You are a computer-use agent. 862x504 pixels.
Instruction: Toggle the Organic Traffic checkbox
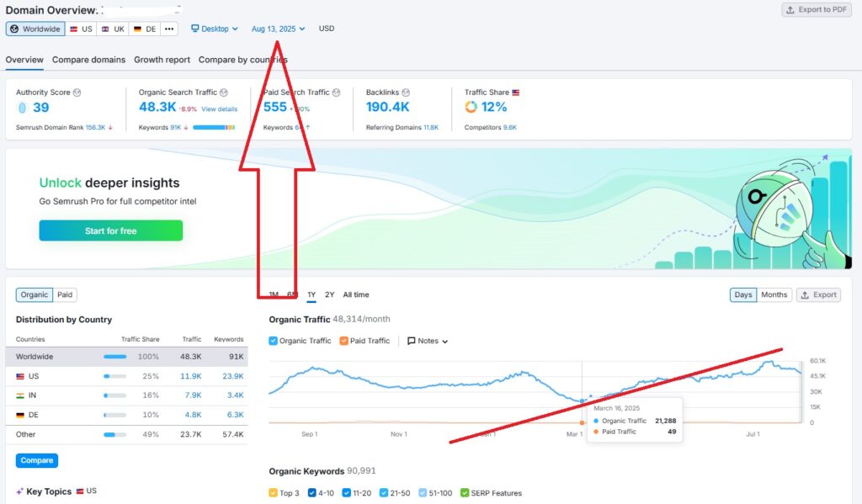pos(274,341)
